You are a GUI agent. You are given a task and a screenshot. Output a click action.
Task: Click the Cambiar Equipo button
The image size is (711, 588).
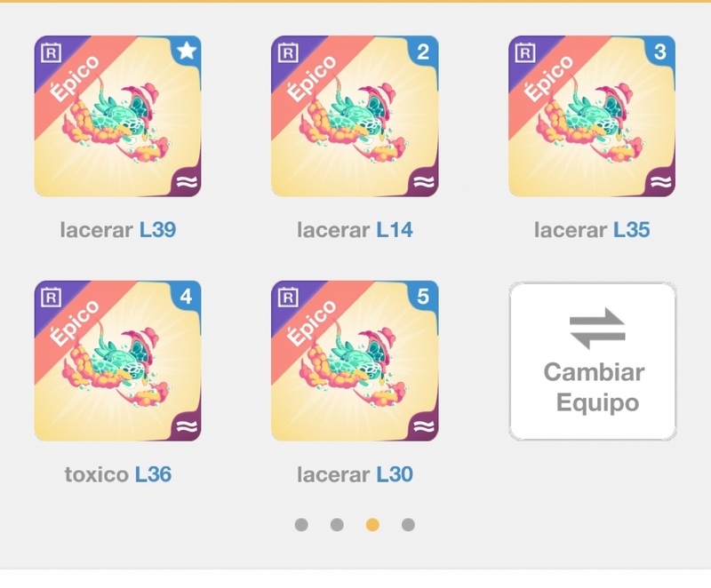point(593,361)
